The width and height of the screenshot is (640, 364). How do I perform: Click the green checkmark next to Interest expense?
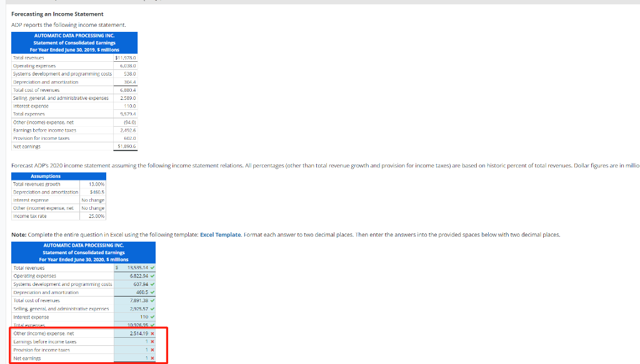(x=152, y=315)
